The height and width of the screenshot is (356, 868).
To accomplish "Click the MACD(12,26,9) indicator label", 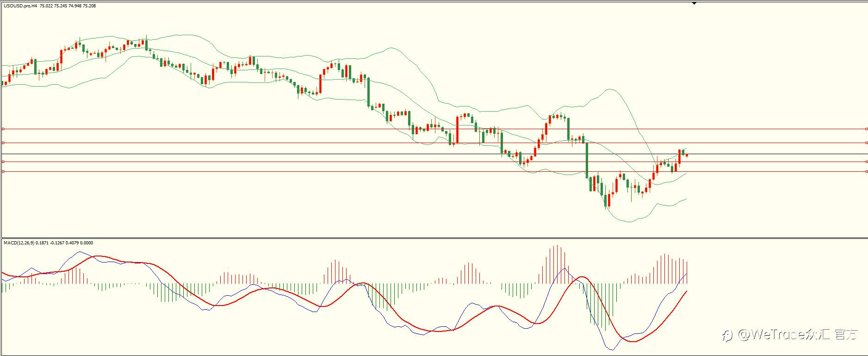I will [x=48, y=243].
